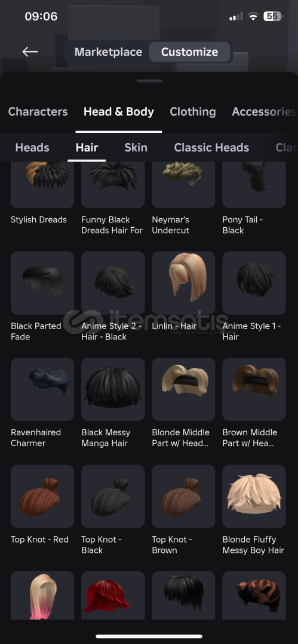
Task: Switch to the Marketplace tab
Action: (108, 52)
